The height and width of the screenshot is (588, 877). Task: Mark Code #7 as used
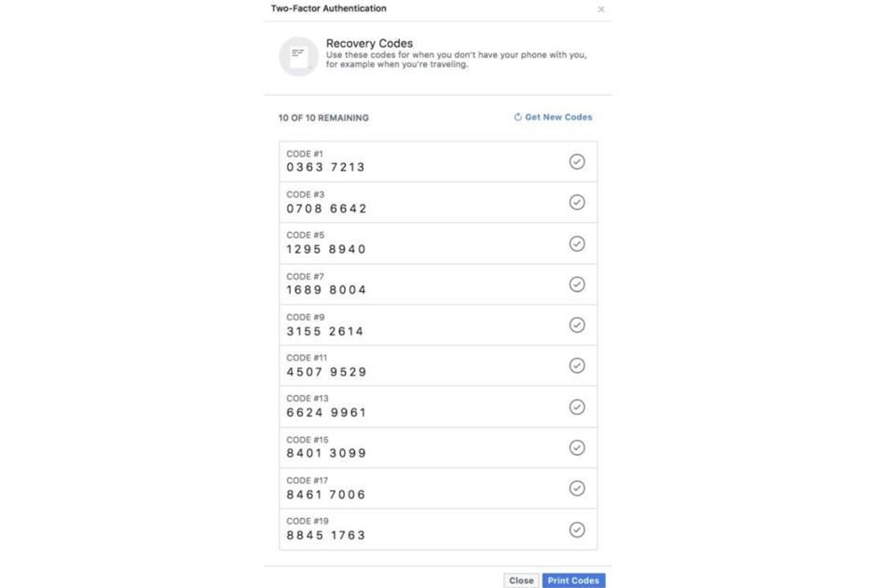point(577,283)
